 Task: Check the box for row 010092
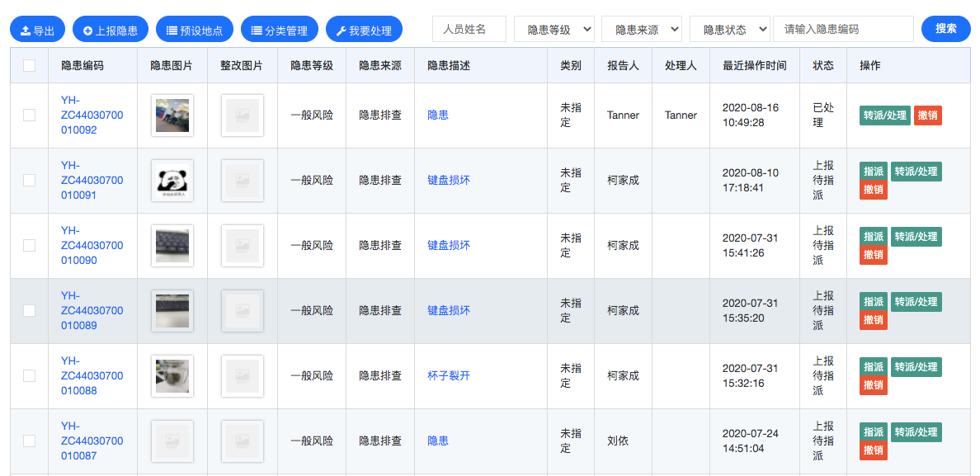(30, 115)
